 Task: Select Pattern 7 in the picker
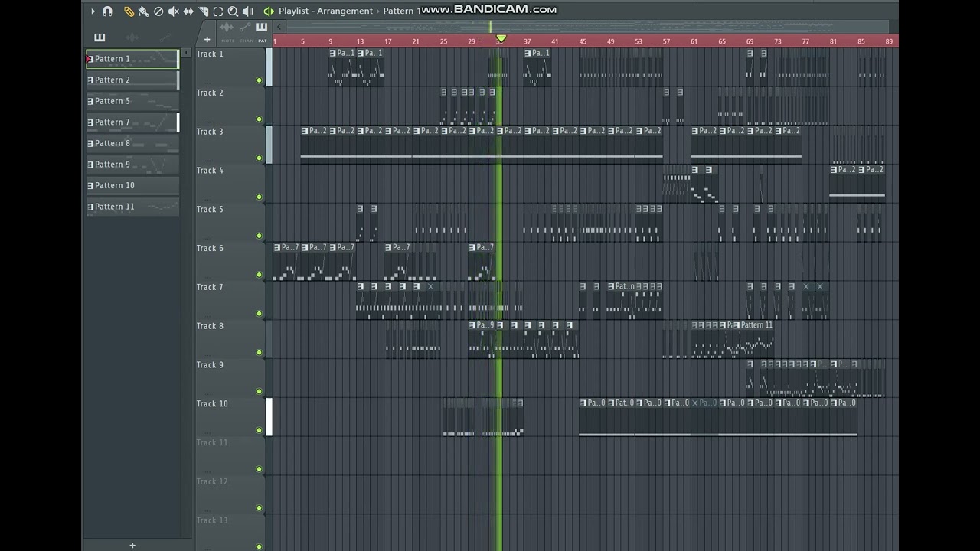(132, 122)
